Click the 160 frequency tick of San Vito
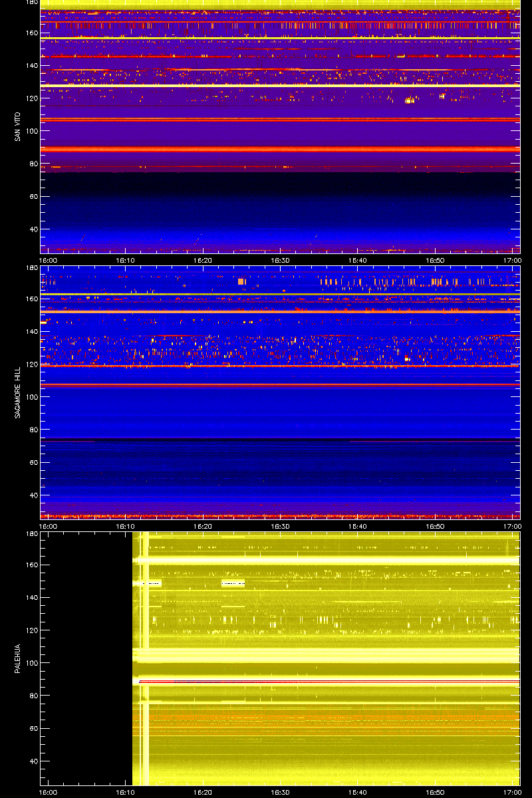This screenshot has width=532, height=798. pos(31,33)
